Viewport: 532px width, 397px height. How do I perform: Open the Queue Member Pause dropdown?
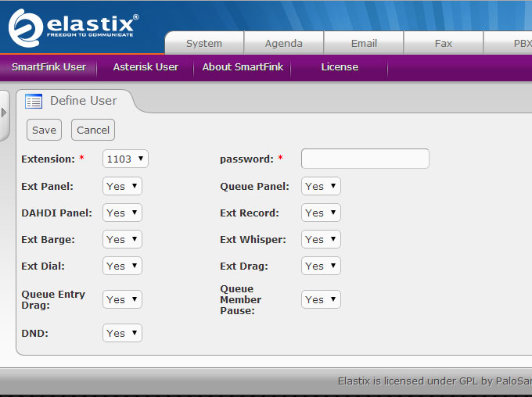coord(321,299)
